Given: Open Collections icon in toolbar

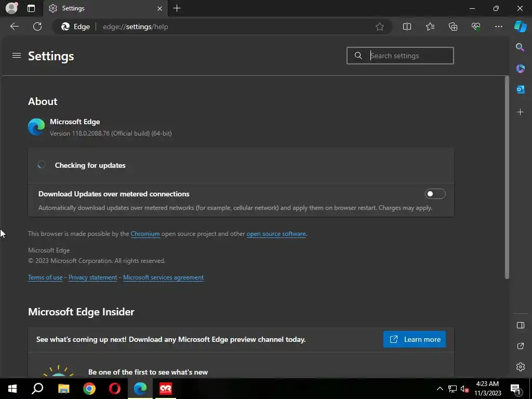Looking at the screenshot, I should 453,26.
